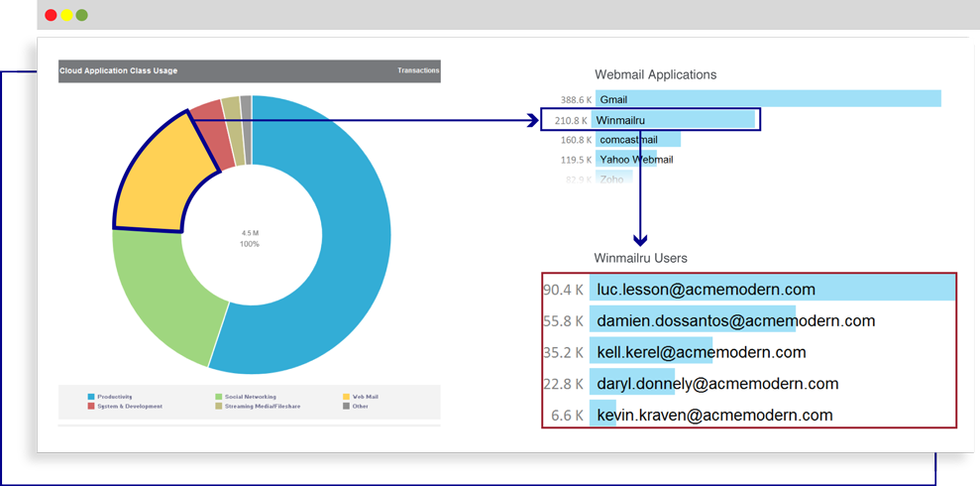The width and height of the screenshot is (980, 486).
Task: Select the tan Streaming Media donut slice
Action: pyautogui.click(x=233, y=130)
